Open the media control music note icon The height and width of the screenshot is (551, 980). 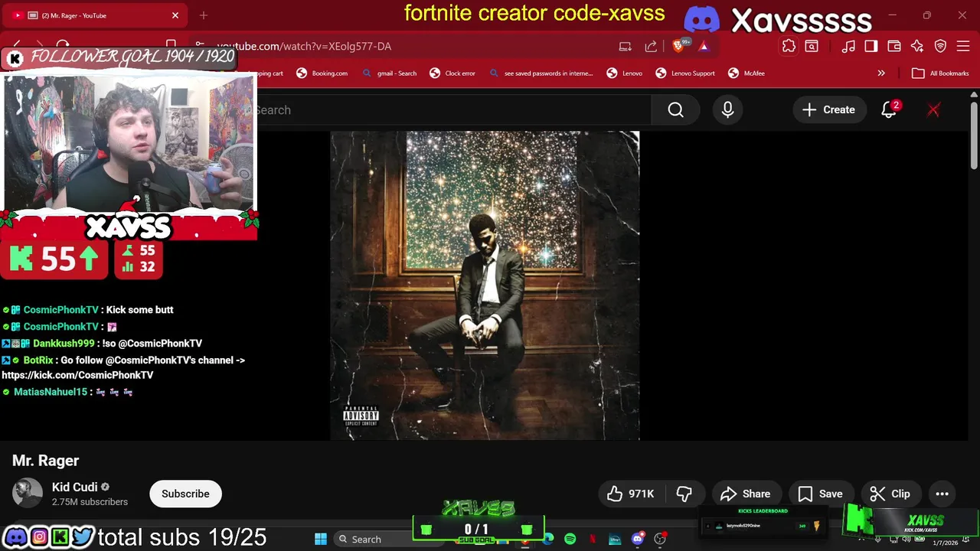[848, 46]
